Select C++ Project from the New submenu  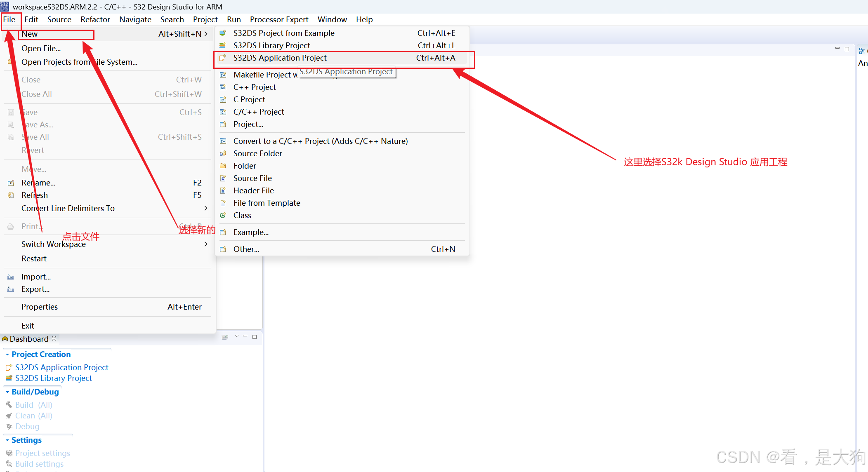pyautogui.click(x=255, y=87)
